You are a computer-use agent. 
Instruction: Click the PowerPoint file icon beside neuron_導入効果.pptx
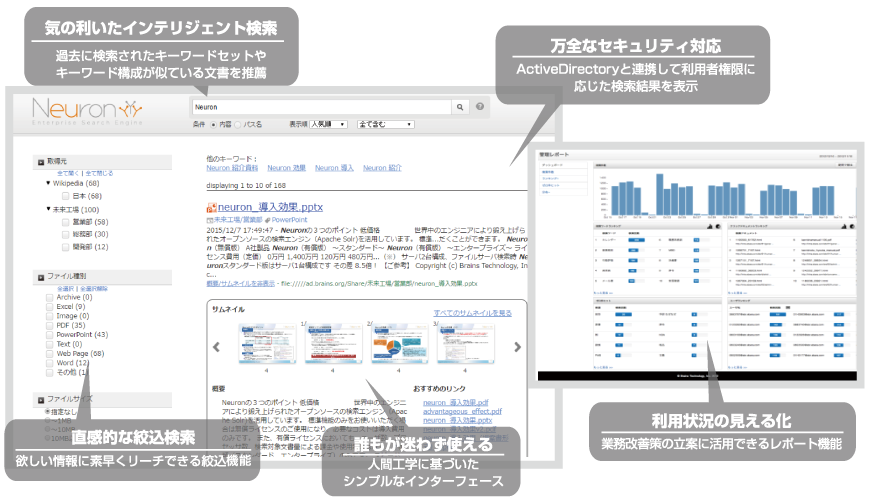pyautogui.click(x=211, y=208)
